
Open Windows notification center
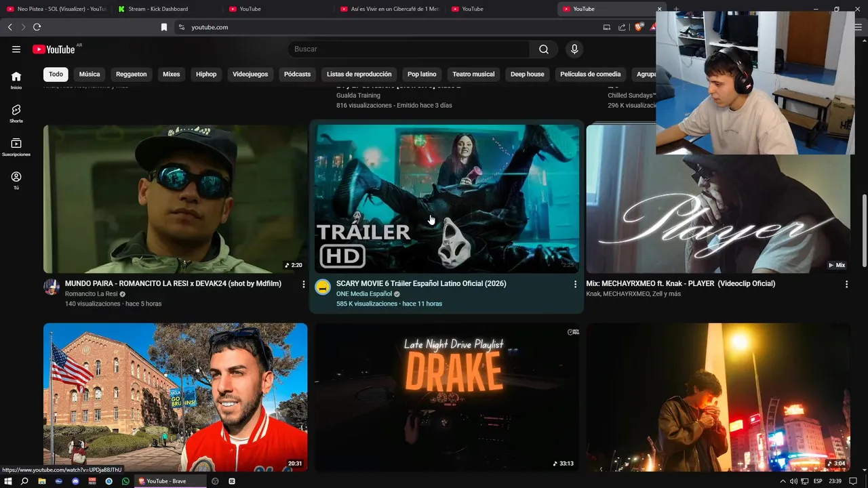coord(853,481)
